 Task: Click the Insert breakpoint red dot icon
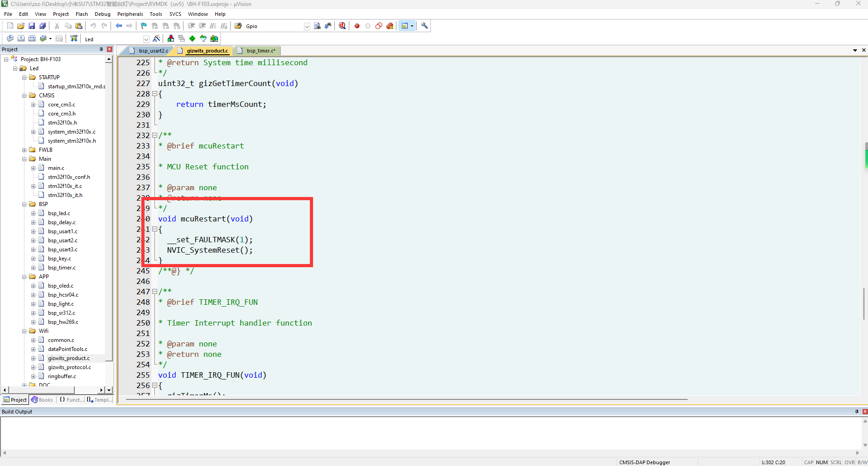tap(357, 26)
